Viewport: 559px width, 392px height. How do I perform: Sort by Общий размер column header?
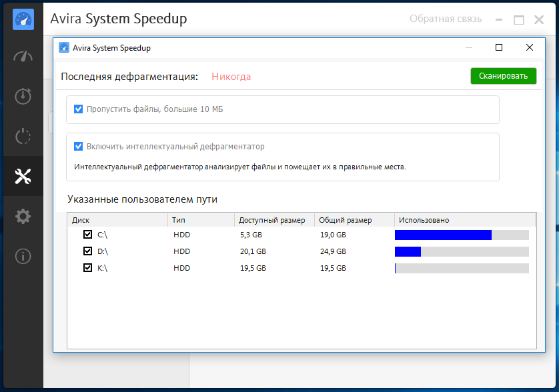354,220
